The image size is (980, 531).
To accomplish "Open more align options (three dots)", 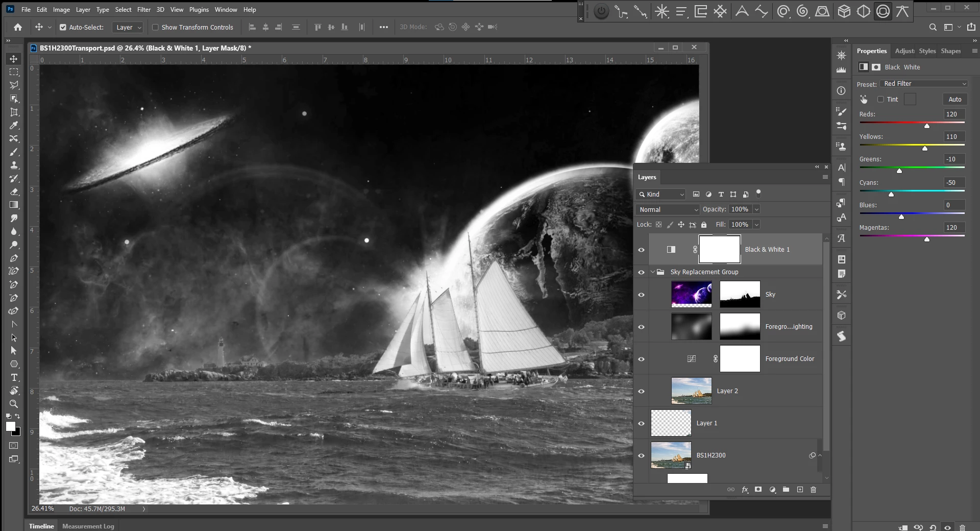I will pyautogui.click(x=384, y=27).
